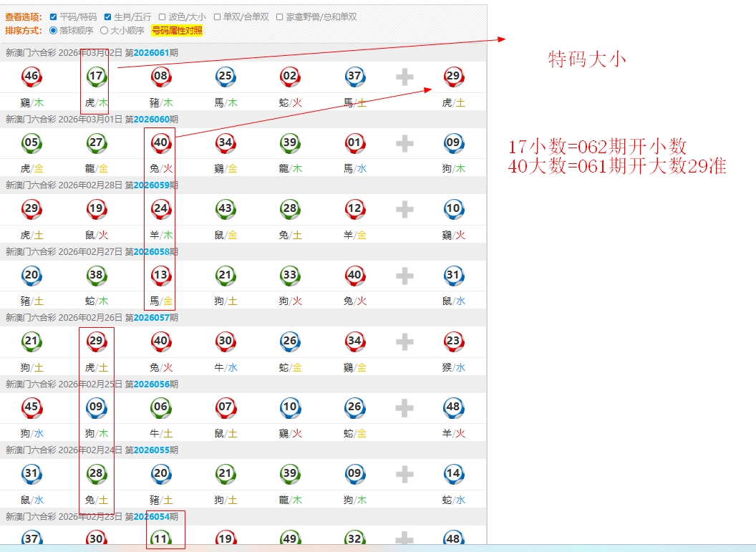Open the 号码属性对照 link
The height and width of the screenshot is (552, 756).
coord(177,31)
